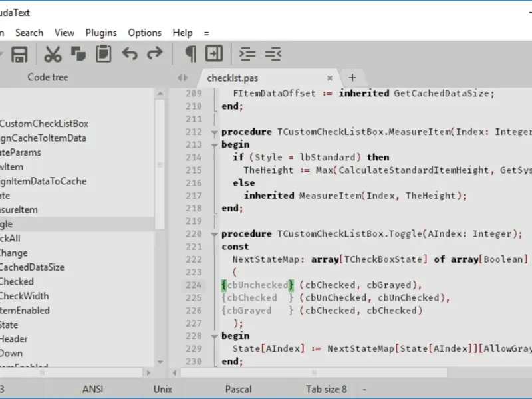Open the Search menu
The image size is (532, 399).
pos(29,33)
